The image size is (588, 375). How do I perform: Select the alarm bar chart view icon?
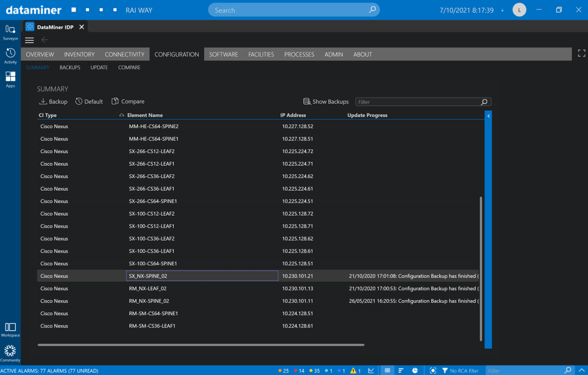click(401, 370)
